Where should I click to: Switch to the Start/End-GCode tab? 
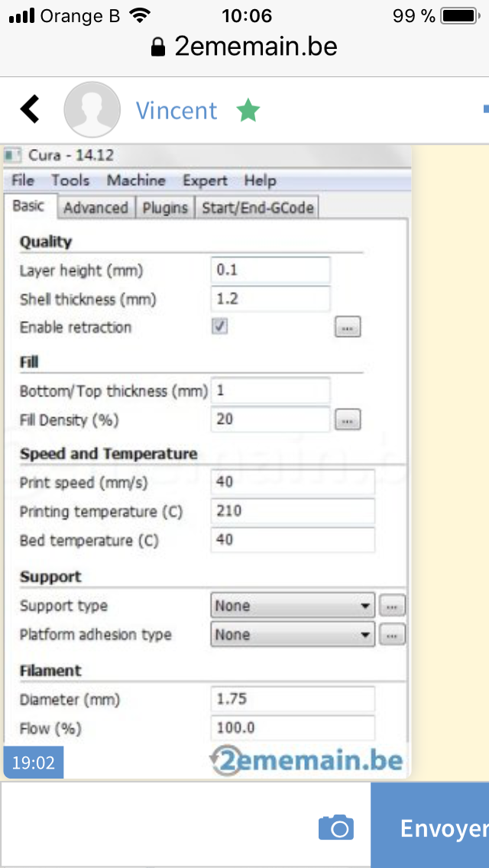[257, 208]
